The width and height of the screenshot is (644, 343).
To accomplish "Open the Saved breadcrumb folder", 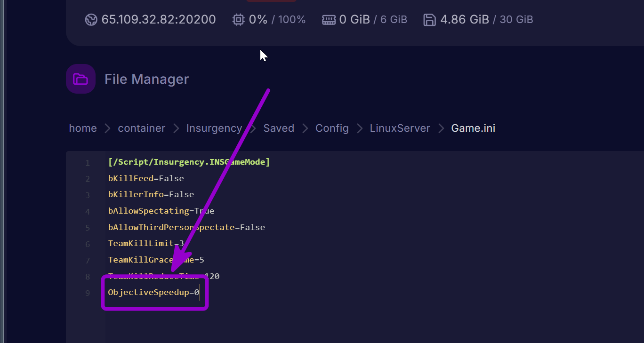I will coord(279,128).
